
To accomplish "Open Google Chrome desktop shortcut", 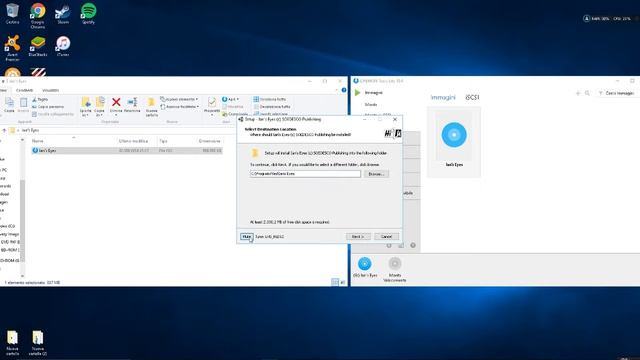I will click(x=38, y=15).
